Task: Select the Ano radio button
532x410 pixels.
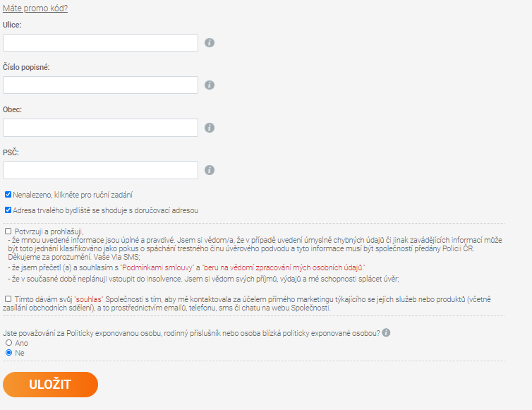Action: [x=9, y=343]
